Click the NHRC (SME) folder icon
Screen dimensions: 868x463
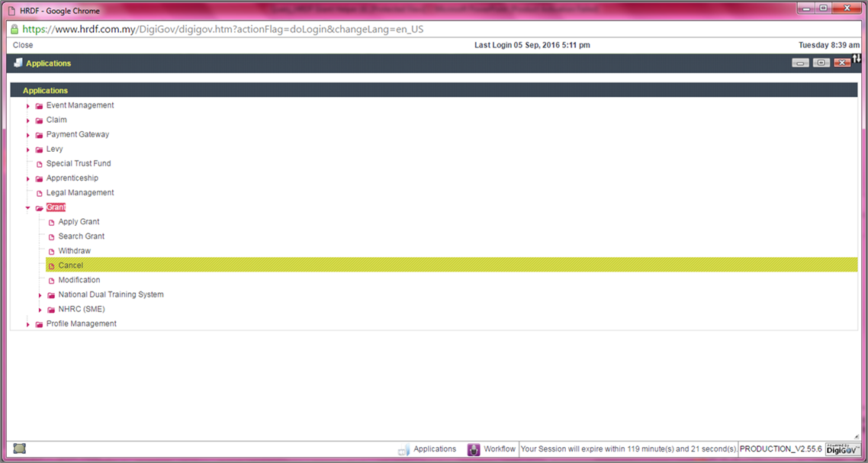tap(51, 310)
